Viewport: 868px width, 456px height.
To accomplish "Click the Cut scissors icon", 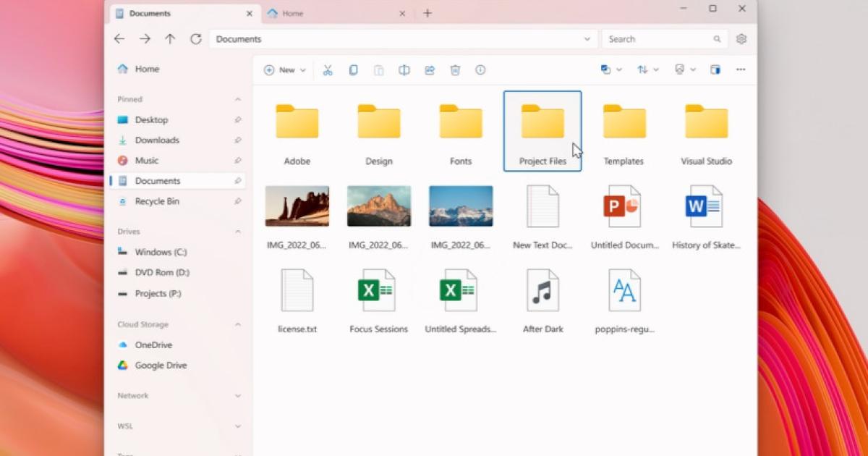I will point(328,70).
